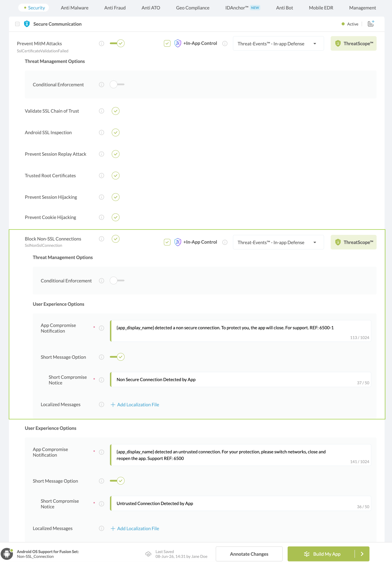This screenshot has height=562, width=392.
Task: Open the Mobile EDR tab
Action: pyautogui.click(x=321, y=8)
